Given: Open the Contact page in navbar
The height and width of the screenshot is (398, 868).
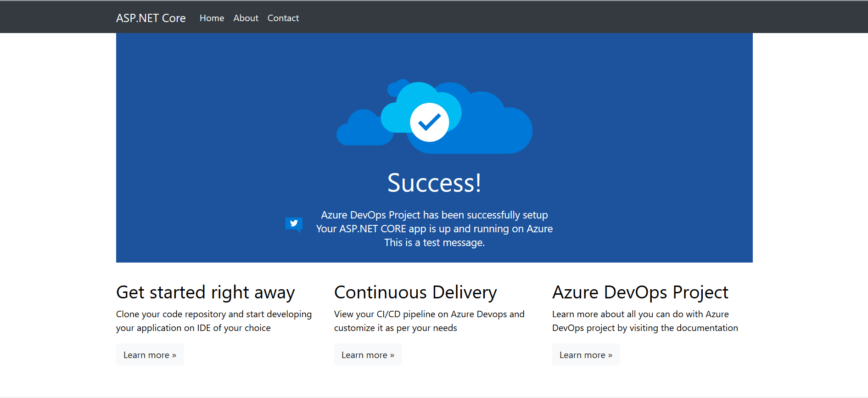Looking at the screenshot, I should [283, 18].
